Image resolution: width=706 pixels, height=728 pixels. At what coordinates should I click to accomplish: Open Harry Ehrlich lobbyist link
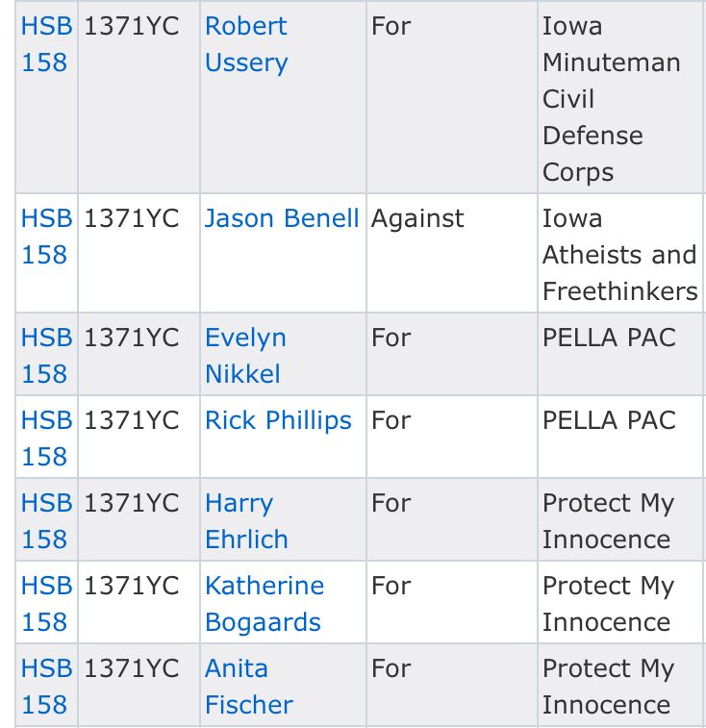click(246, 521)
